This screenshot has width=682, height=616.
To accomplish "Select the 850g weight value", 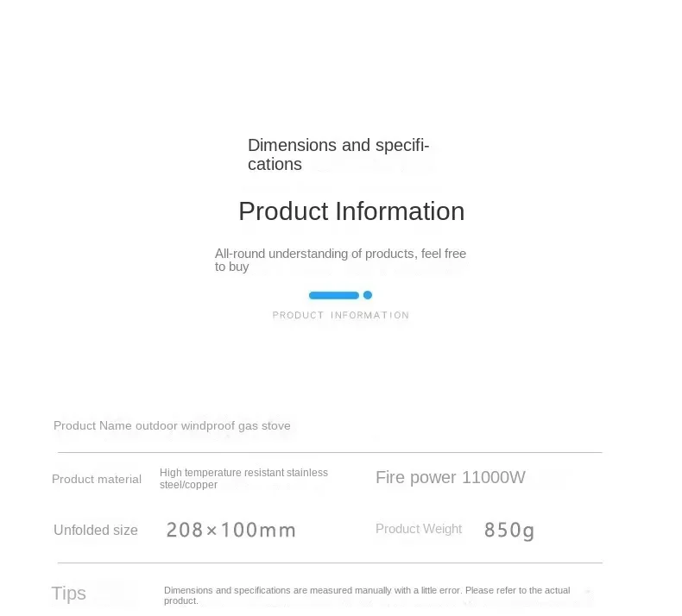I will click(509, 531).
